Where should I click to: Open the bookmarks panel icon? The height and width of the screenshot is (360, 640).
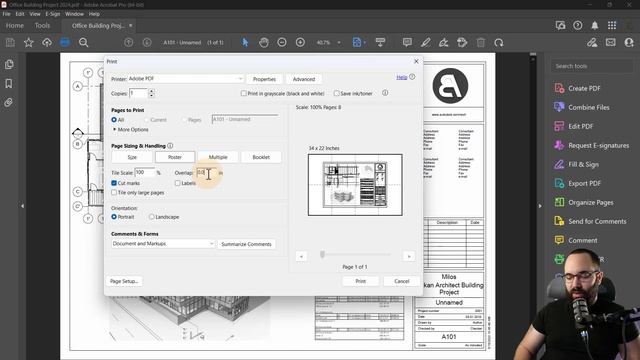(9, 84)
